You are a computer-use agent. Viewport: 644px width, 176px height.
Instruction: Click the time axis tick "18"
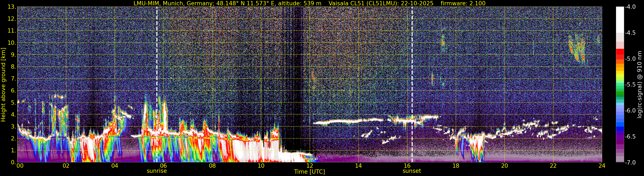pos(456,166)
